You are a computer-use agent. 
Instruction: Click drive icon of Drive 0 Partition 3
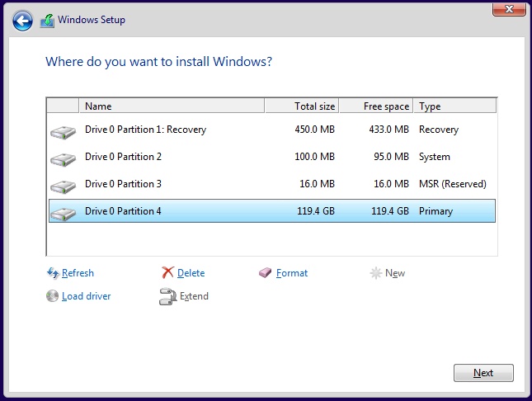[64, 186]
